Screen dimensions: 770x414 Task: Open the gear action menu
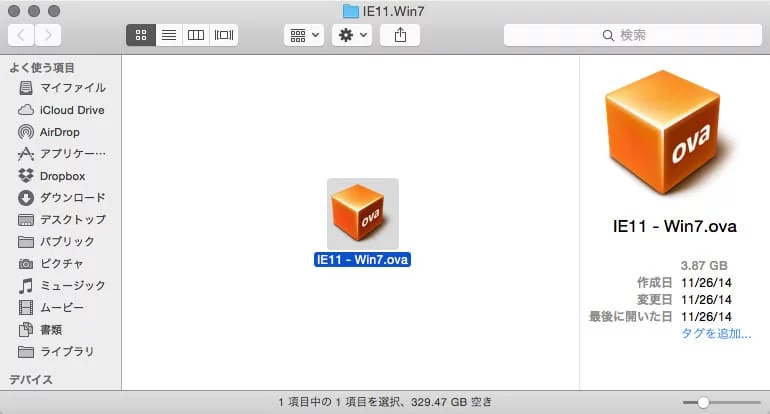point(352,35)
